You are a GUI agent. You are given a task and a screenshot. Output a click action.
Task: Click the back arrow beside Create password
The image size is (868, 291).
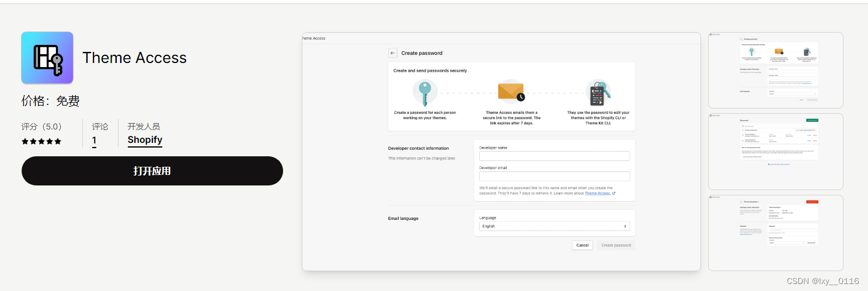(393, 52)
